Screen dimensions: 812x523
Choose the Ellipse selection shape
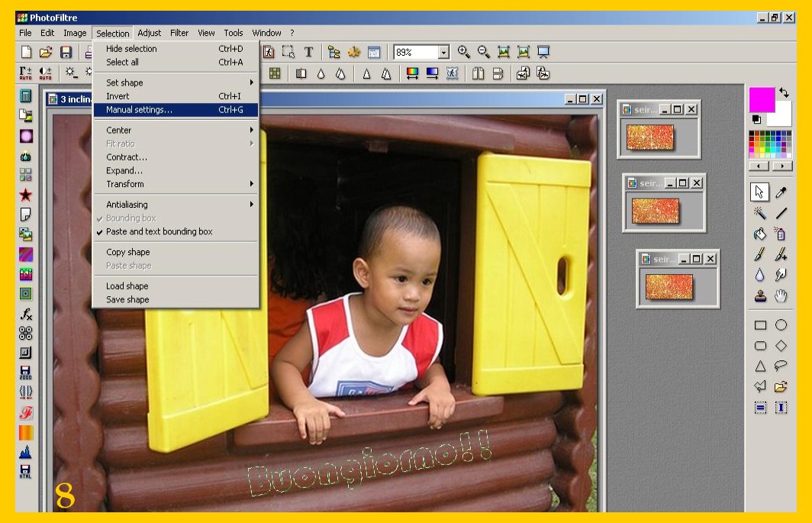click(781, 325)
